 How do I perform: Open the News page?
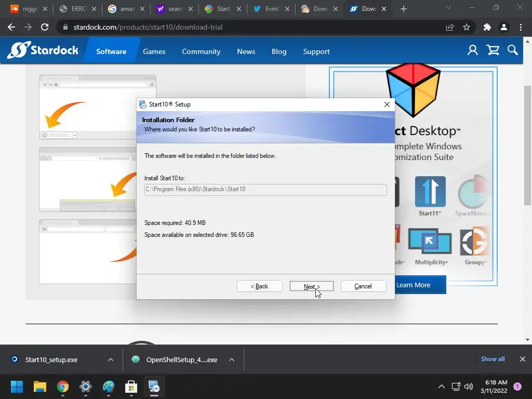pos(246,51)
